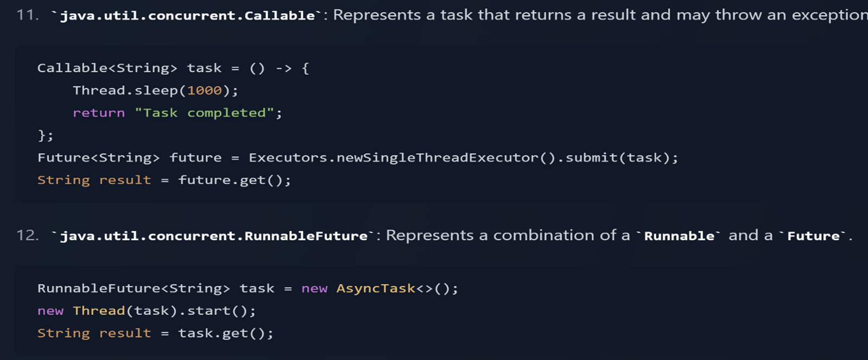The image size is (868, 360).
Task: Click Future<String> future declaration
Action: (x=129, y=158)
